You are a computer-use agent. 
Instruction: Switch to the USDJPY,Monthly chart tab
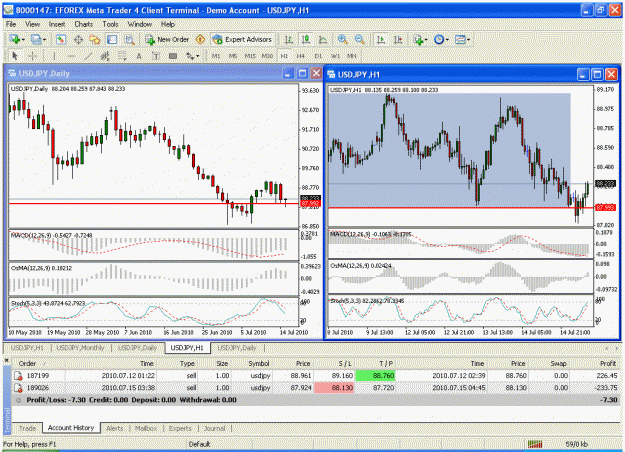coord(81,348)
